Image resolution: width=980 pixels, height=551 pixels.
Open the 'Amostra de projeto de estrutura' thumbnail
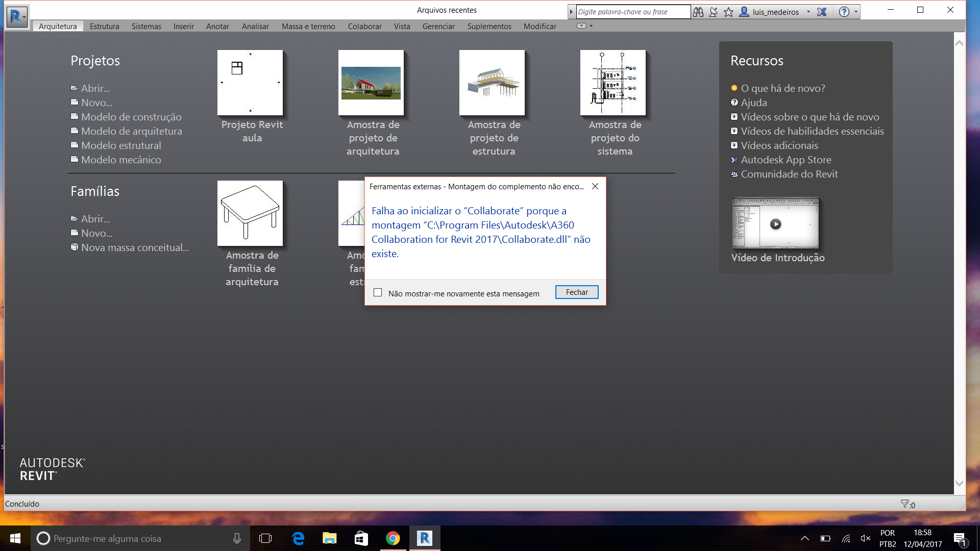click(493, 83)
